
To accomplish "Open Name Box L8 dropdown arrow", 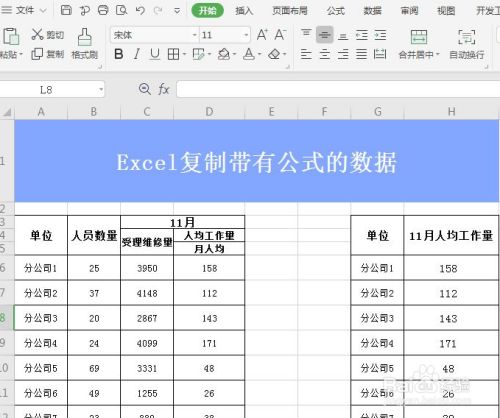I will [101, 90].
